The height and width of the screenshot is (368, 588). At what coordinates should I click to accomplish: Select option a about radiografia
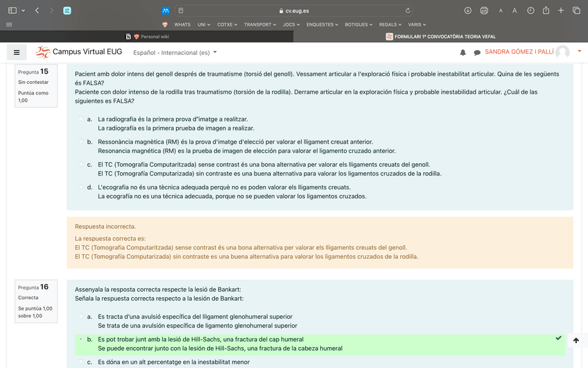click(81, 119)
